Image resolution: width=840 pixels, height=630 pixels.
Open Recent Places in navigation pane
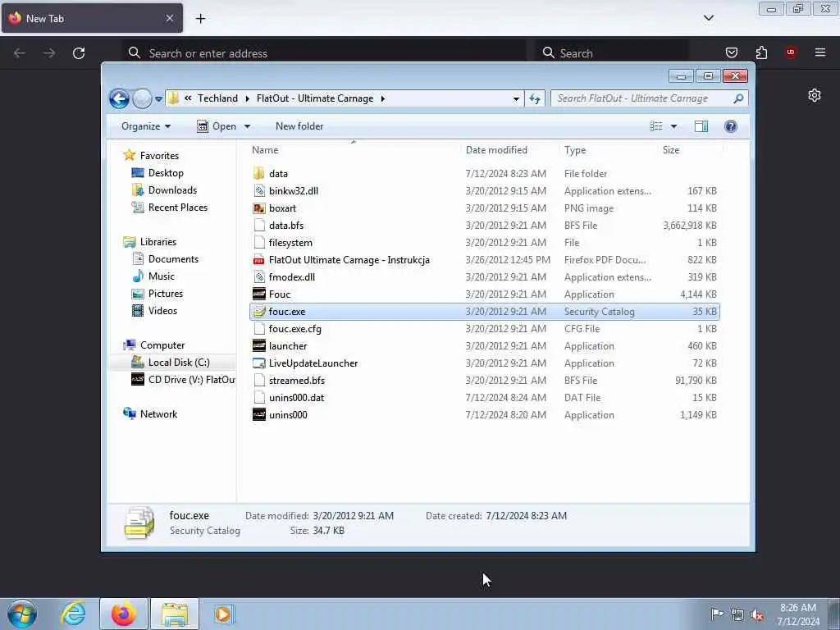(x=178, y=208)
